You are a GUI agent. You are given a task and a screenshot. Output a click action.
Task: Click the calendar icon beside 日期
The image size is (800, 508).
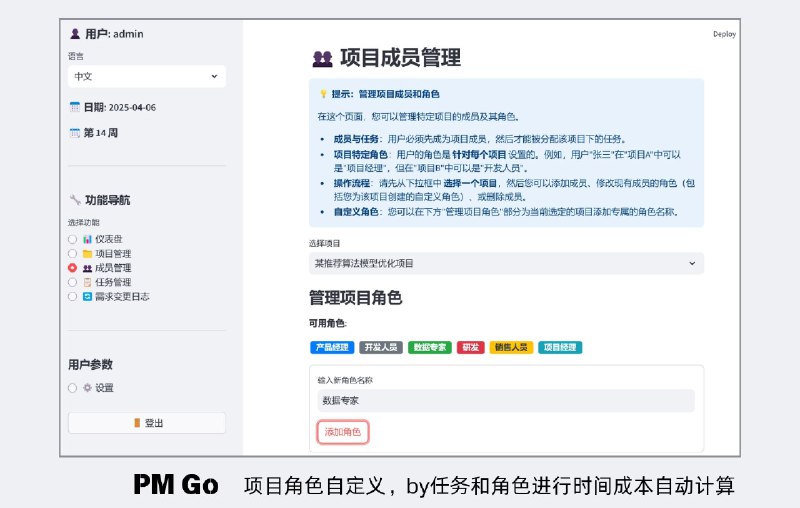point(74,107)
